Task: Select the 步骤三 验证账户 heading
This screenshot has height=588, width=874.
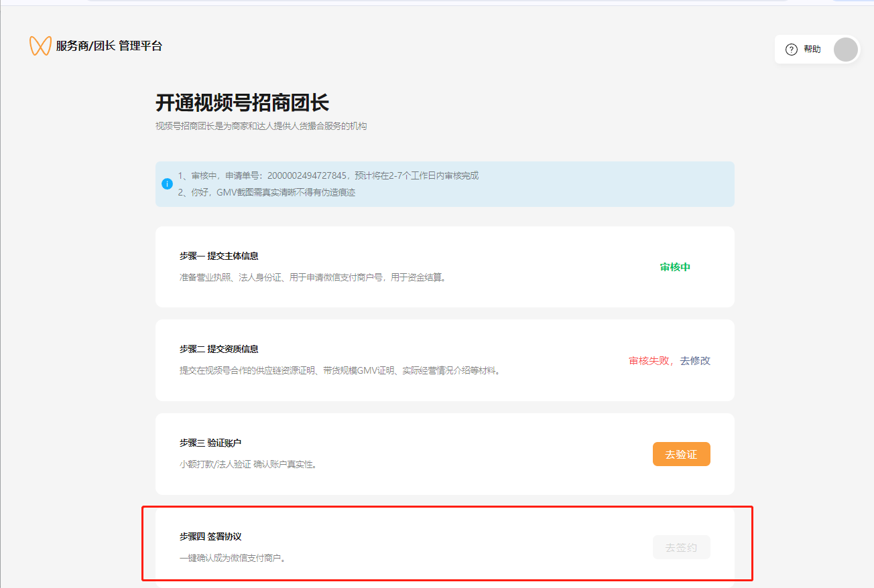Action: pyautogui.click(x=210, y=443)
